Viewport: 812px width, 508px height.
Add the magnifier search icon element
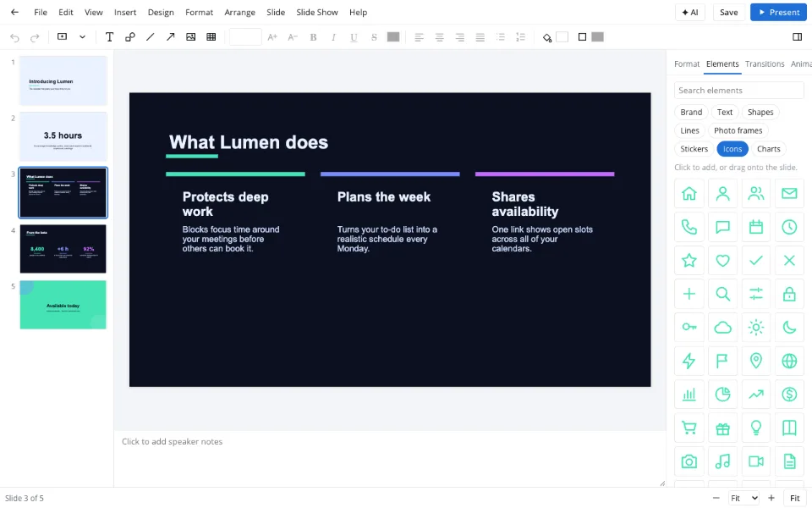[x=722, y=294]
